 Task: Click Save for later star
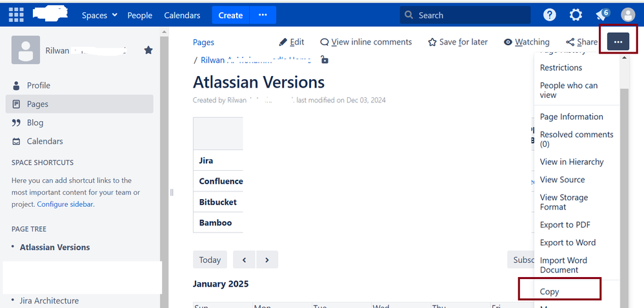458,42
